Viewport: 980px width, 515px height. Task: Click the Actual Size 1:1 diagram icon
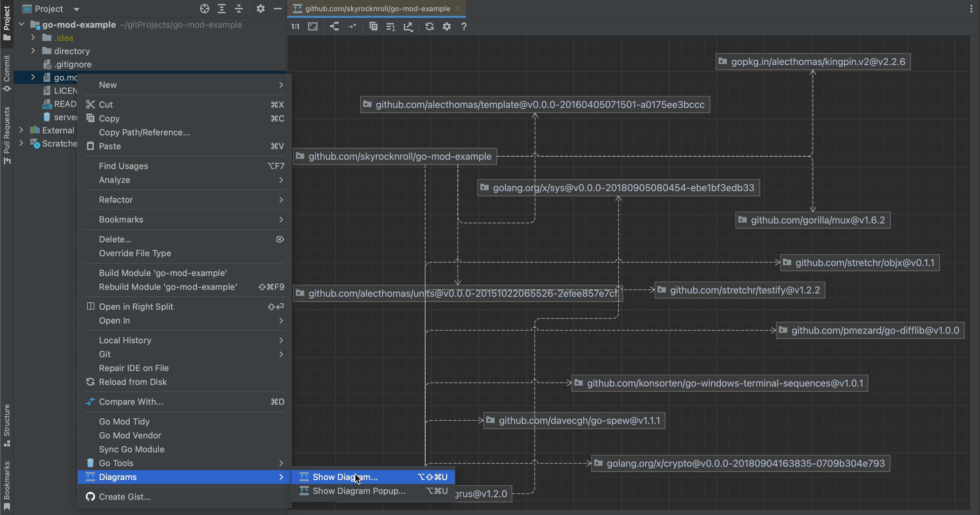(x=295, y=26)
